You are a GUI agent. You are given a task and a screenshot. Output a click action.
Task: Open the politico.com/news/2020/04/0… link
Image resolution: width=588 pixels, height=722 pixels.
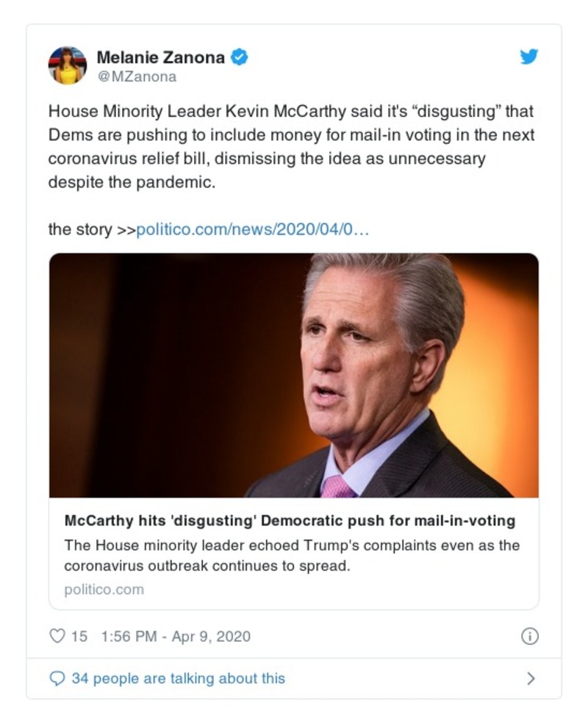[x=253, y=229]
